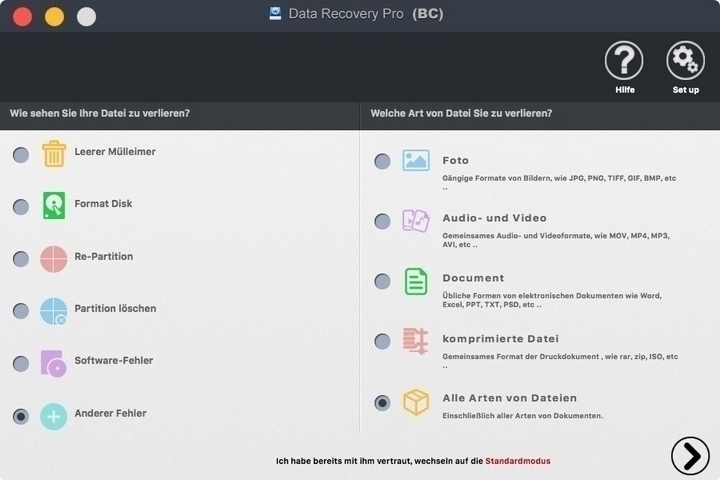Click the Audio- und Video media icon
This screenshot has height=480, width=720.
point(416,220)
